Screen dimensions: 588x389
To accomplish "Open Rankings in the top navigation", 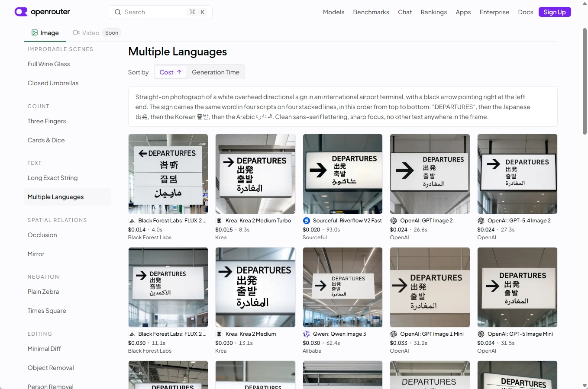I will tap(434, 12).
